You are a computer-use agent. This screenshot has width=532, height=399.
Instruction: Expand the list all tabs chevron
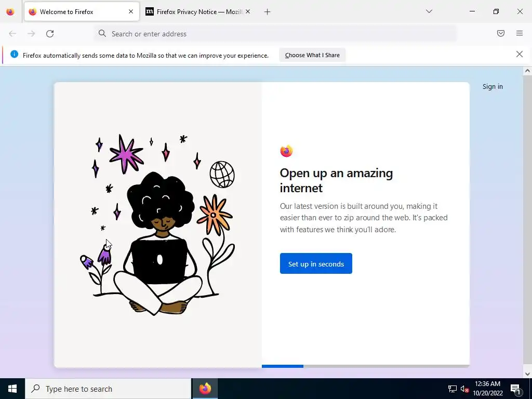(429, 11)
